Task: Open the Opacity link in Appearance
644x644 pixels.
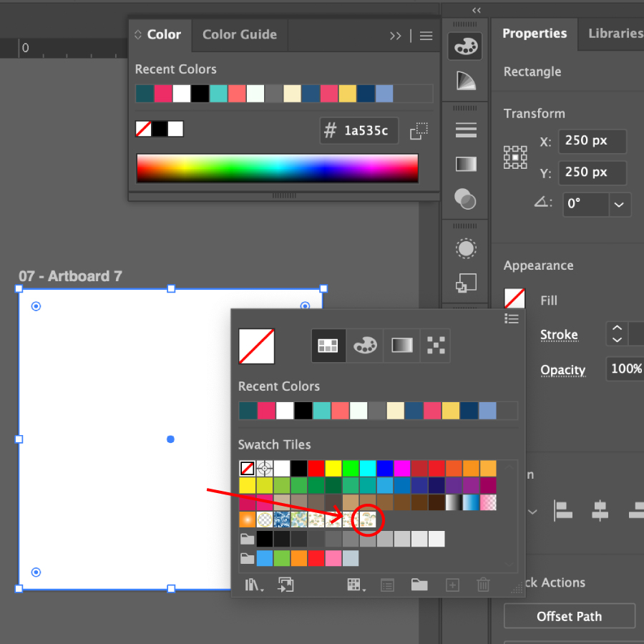Action: pos(562,370)
